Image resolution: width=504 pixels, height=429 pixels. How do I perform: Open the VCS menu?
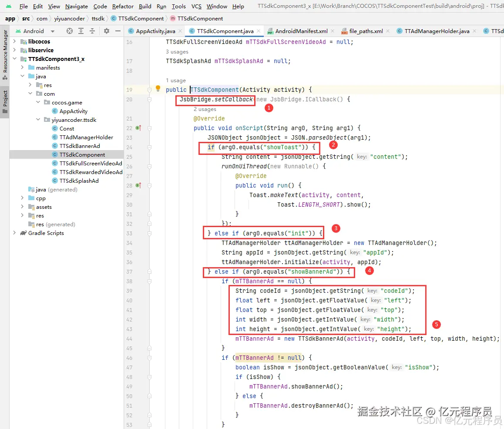pos(196,7)
